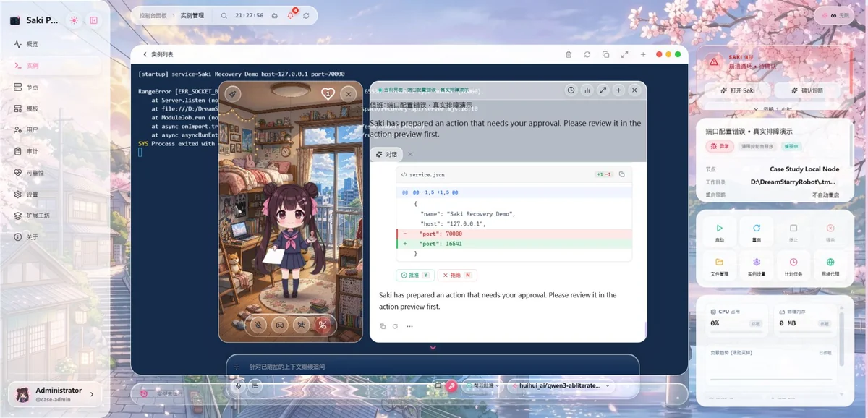Image resolution: width=868 pixels, height=418 pixels.
Task: Open 文件管理 file manager
Action: (x=720, y=266)
